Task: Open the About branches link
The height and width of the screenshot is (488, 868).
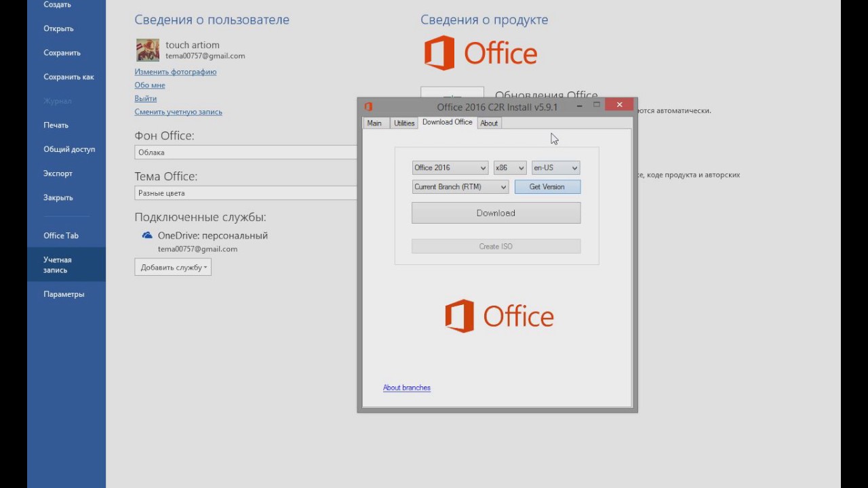Action: pos(407,388)
